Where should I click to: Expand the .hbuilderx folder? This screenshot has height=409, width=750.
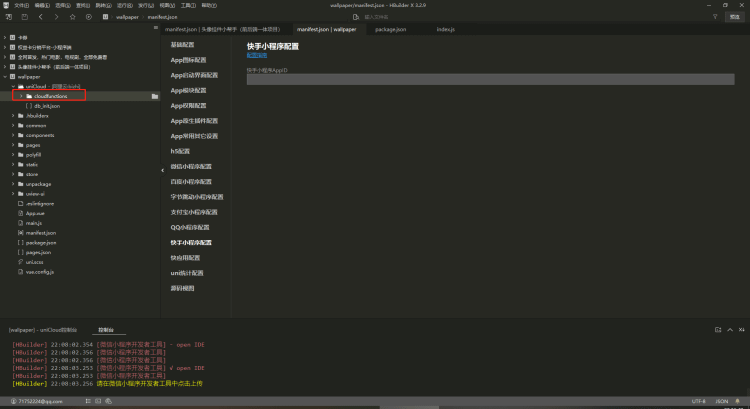[x=13, y=116]
